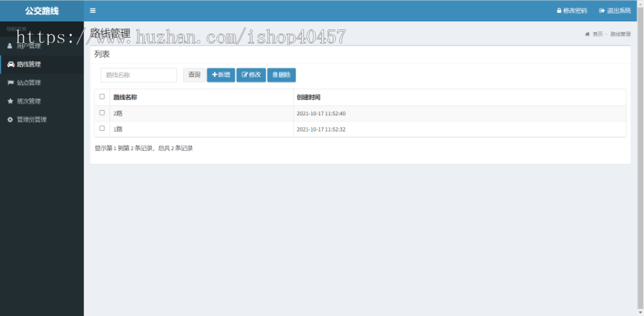Click the star icon for 班次管理
Image resolution: width=644 pixels, height=316 pixels.
click(x=11, y=101)
